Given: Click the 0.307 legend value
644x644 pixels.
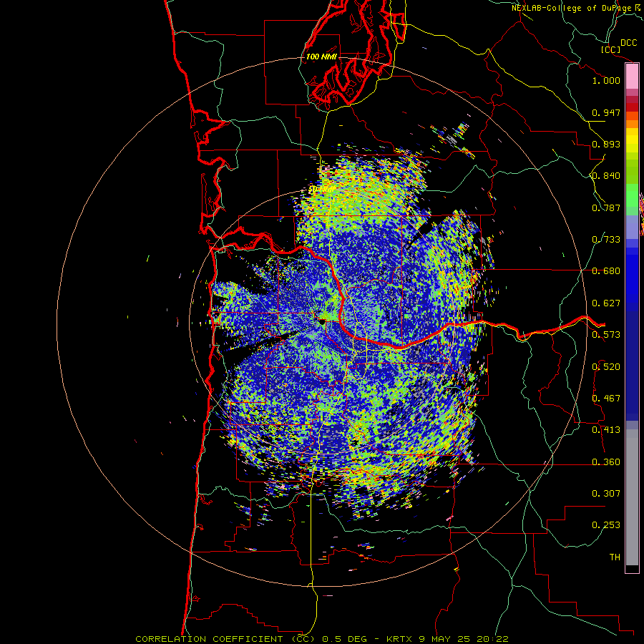Looking at the screenshot, I should pos(606,494).
